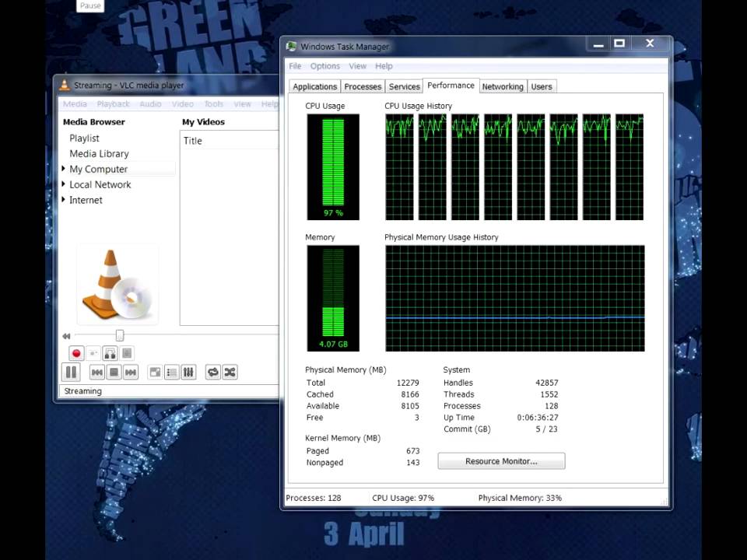Switch to the Applications tab

[314, 86]
